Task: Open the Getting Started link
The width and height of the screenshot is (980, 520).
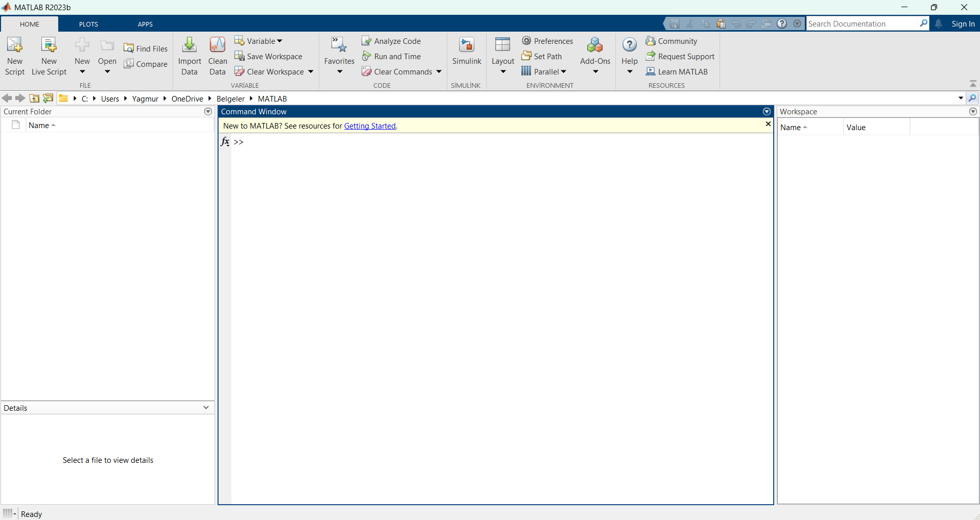Action: pos(370,126)
